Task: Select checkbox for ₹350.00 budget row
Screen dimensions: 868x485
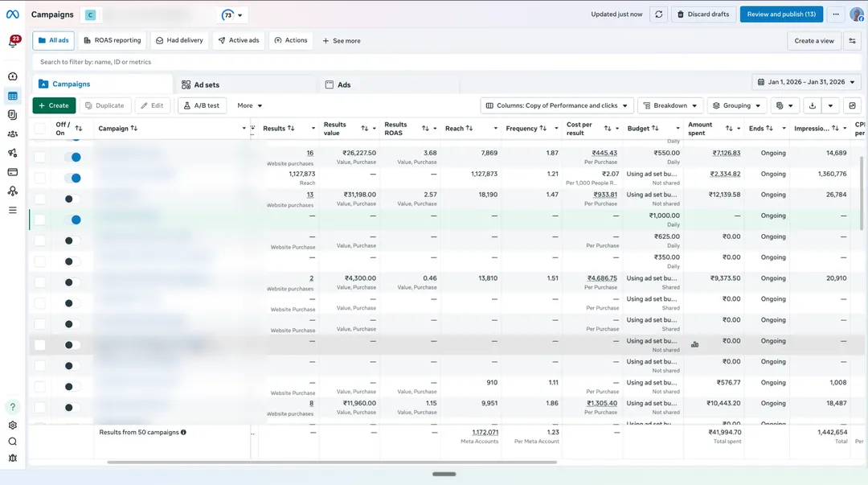Action: pyautogui.click(x=40, y=261)
